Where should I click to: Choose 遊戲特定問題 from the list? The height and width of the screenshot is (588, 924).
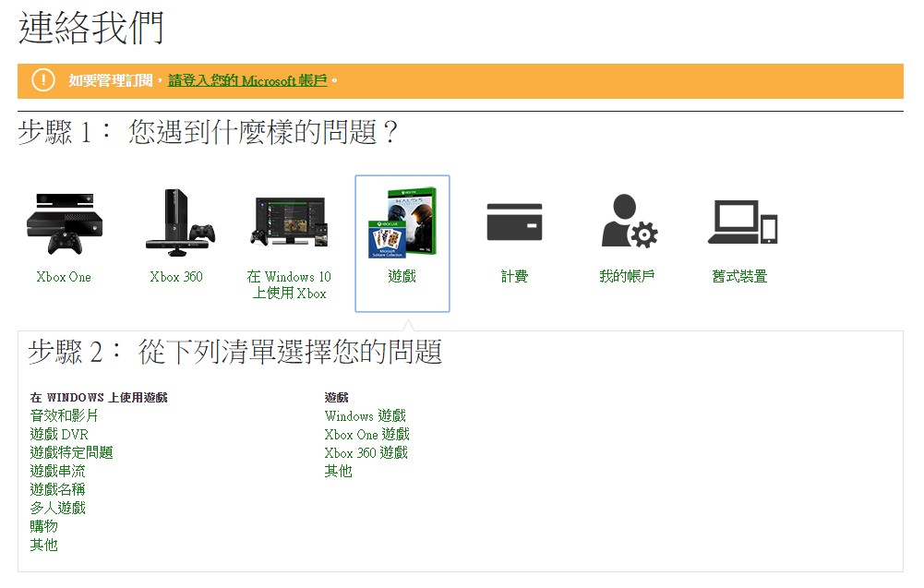pos(71,453)
